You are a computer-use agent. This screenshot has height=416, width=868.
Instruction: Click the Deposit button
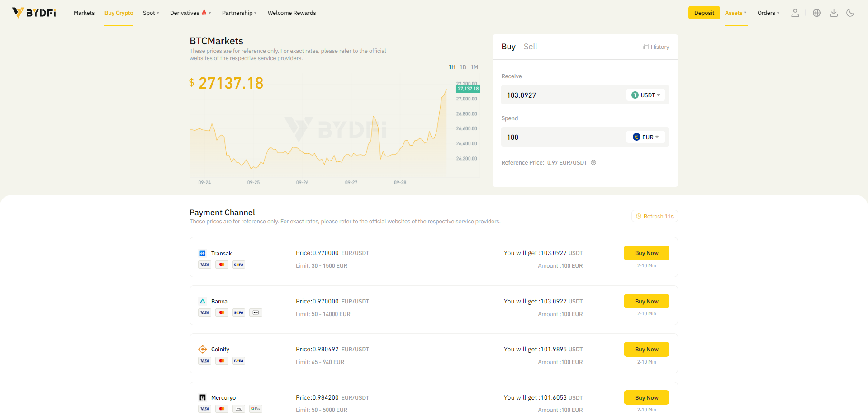(x=704, y=13)
